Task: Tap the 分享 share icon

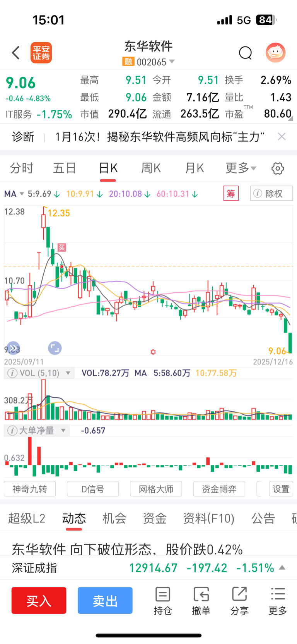Action: click(239, 601)
